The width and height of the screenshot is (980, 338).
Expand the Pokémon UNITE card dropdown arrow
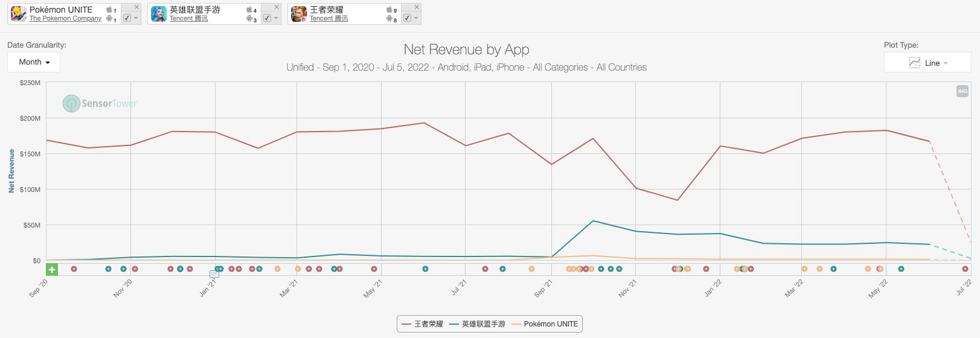point(136,18)
